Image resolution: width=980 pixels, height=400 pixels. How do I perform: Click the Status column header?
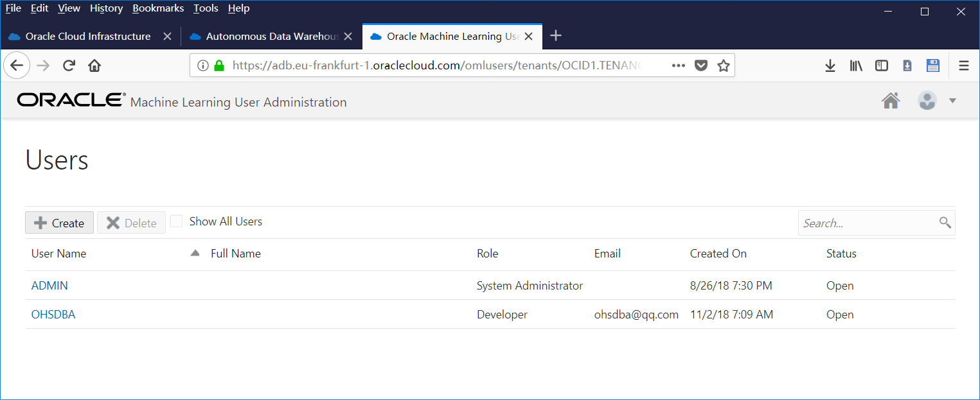(841, 254)
